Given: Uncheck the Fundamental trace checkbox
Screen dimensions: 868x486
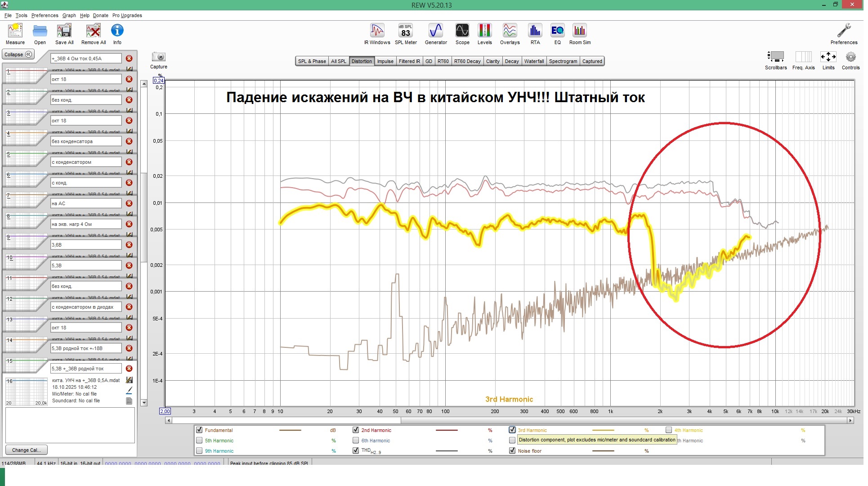Looking at the screenshot, I should coord(199,430).
